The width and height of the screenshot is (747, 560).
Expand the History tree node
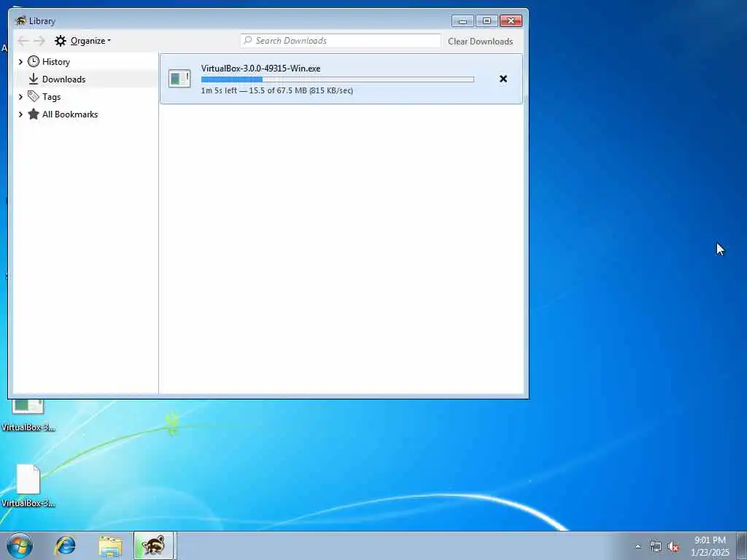pos(20,62)
